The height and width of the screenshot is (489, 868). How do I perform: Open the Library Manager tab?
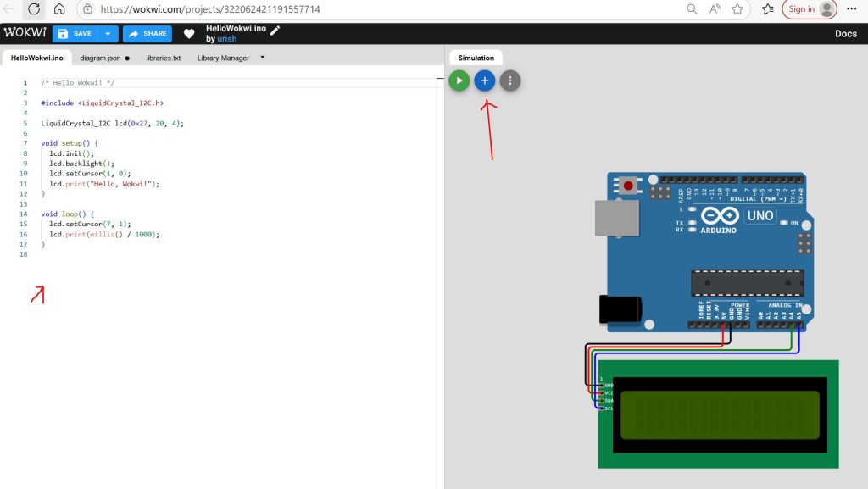click(x=223, y=58)
